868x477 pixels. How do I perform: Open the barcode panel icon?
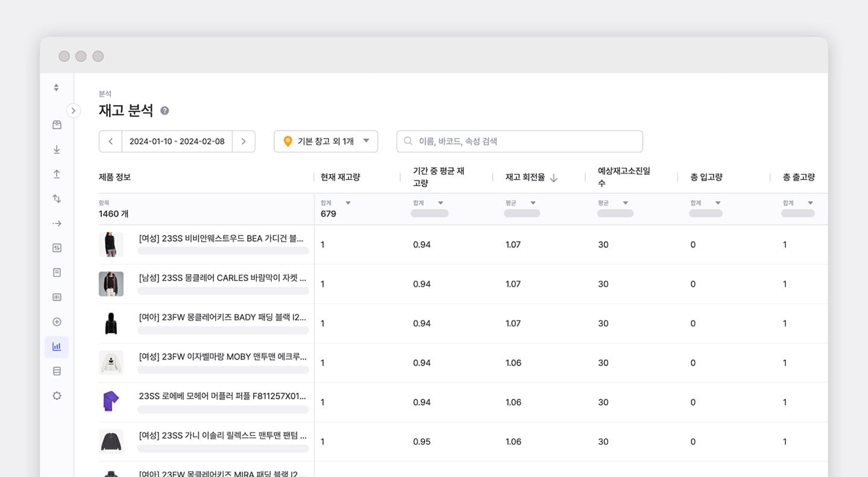tap(57, 297)
